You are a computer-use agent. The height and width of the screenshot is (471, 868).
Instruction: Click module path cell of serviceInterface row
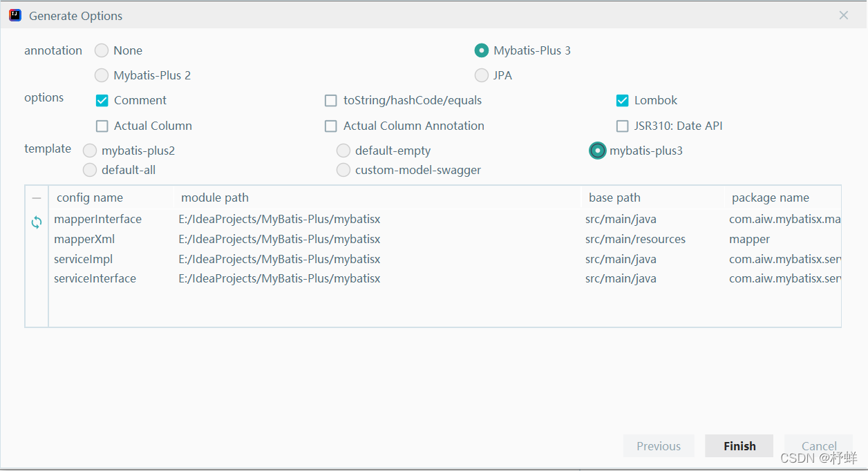coord(377,279)
